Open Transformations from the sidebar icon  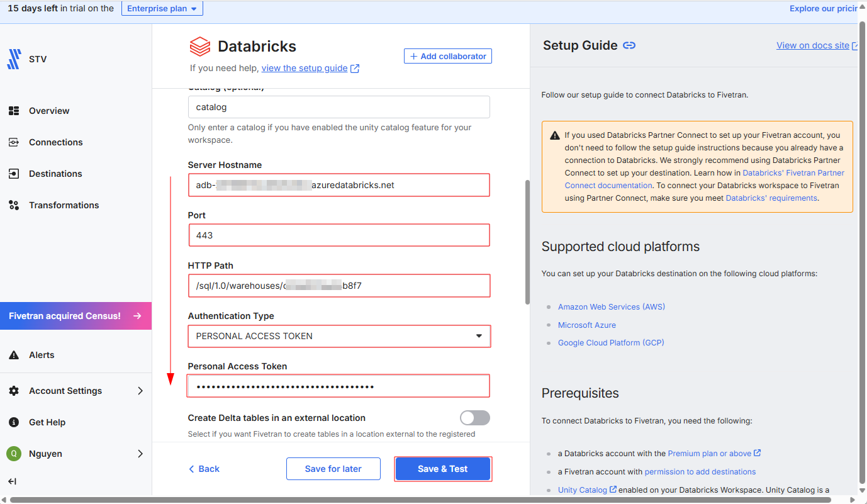(x=14, y=205)
